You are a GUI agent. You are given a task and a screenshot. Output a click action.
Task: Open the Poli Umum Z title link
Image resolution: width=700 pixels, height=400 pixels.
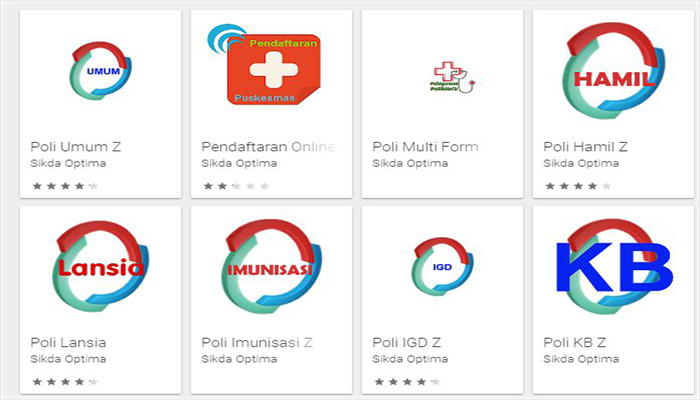(75, 146)
